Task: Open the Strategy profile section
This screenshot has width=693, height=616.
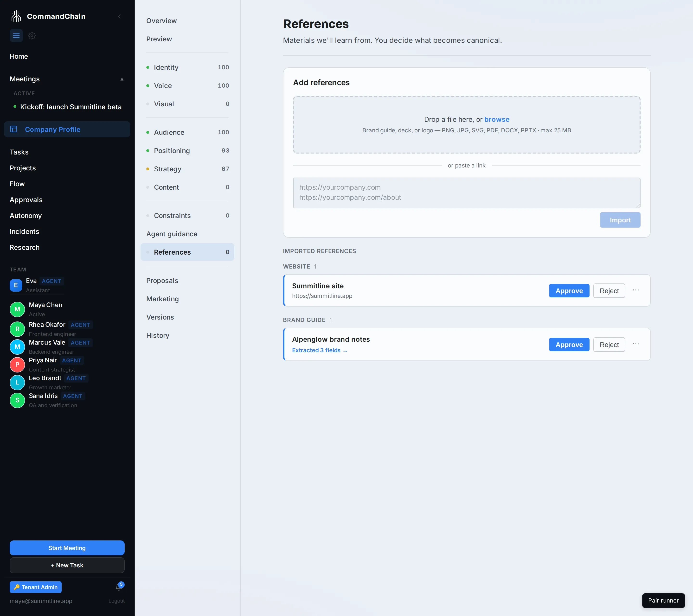Action: (x=187, y=169)
